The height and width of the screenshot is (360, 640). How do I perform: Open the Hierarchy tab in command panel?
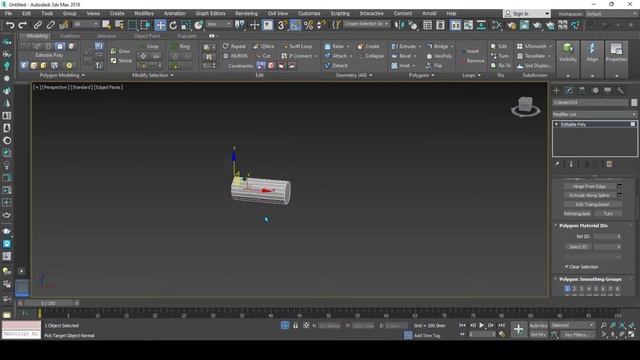[582, 91]
